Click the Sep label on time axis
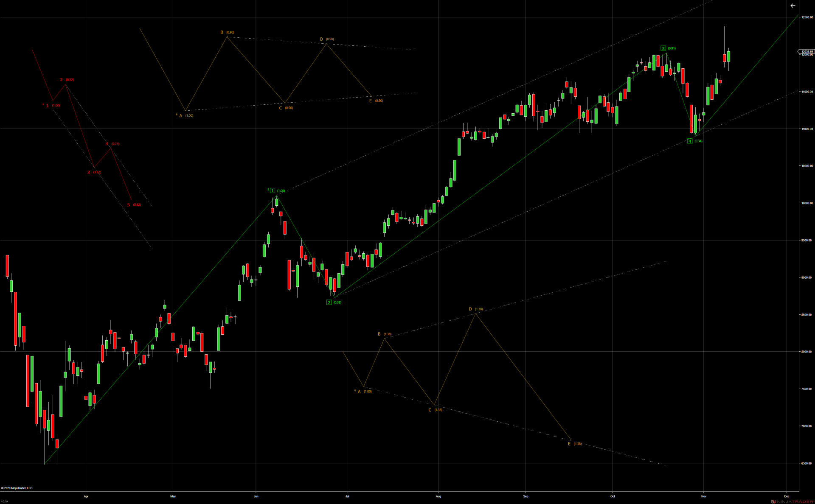The image size is (815, 504). coord(526,496)
